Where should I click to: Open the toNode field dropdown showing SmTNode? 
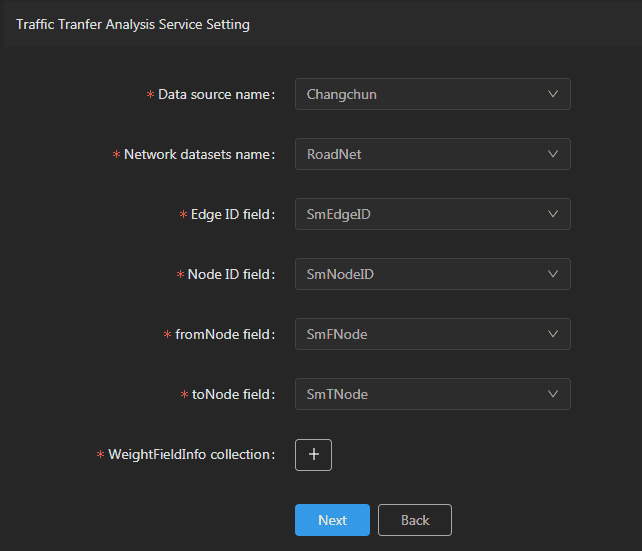[x=432, y=394]
